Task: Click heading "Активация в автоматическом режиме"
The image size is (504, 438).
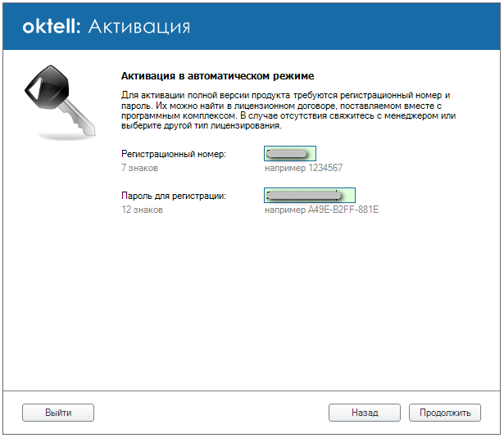Action: click(212, 76)
